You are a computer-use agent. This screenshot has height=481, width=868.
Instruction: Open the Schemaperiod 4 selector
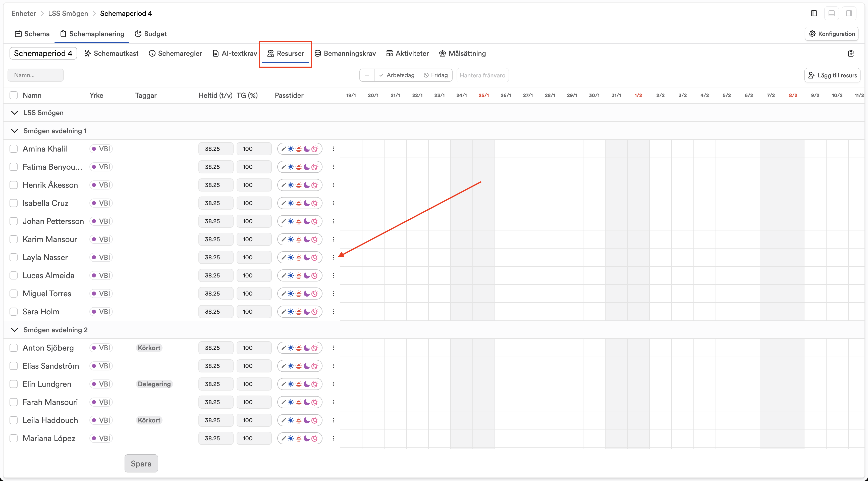coord(43,53)
